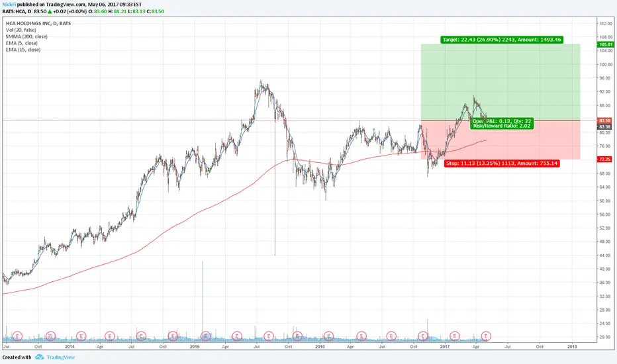Click the 20.00 price axis label
This screenshot has height=364, width=617.
click(605, 338)
